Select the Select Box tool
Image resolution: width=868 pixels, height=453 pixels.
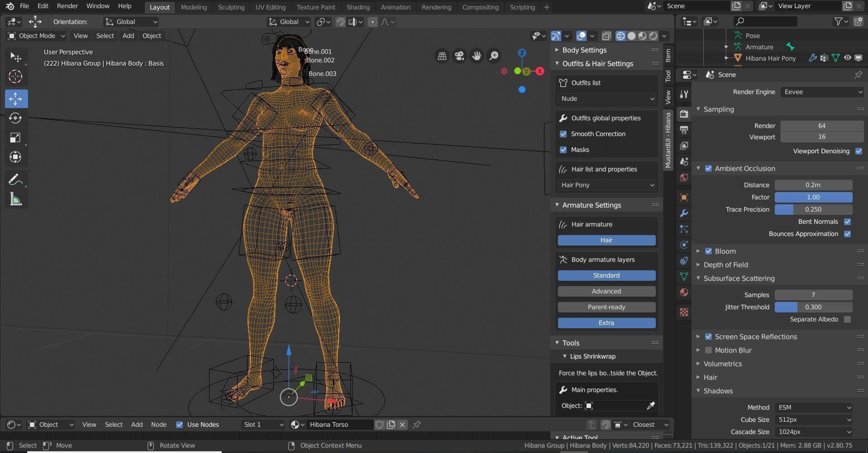click(x=15, y=57)
